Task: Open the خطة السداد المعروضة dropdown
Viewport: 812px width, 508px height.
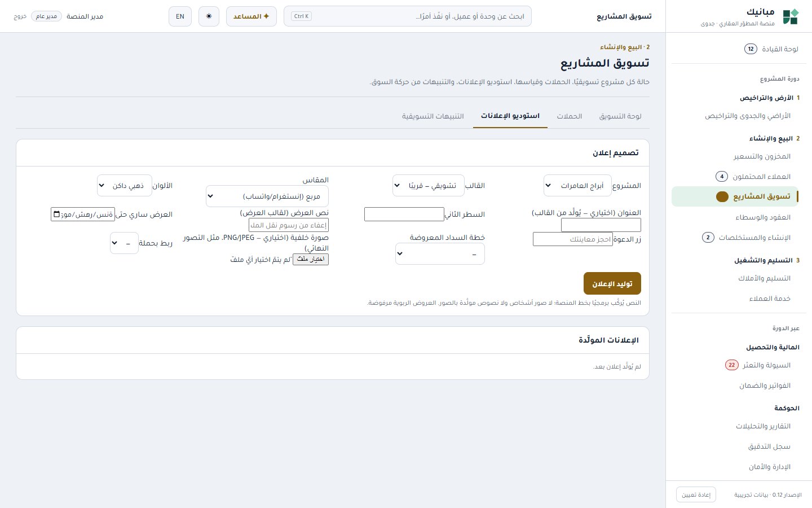Action: (440, 254)
